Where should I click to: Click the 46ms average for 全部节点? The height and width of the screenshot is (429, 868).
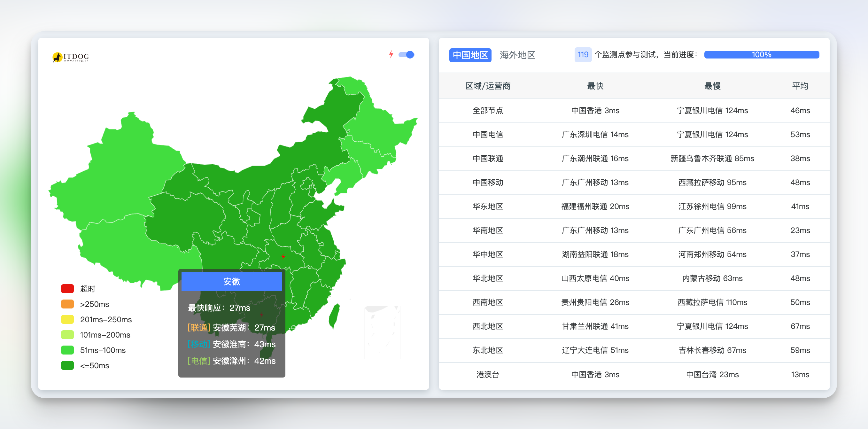click(x=800, y=111)
